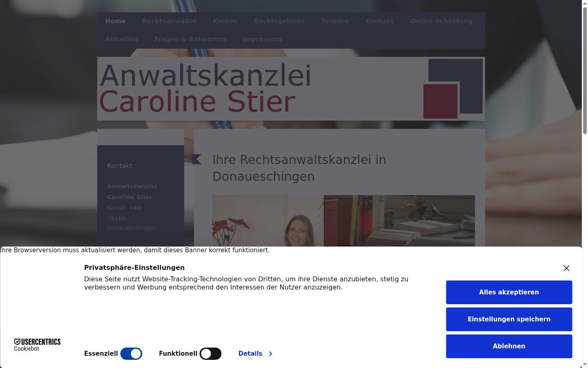Click the address text Karlstr. 44a
Image resolution: width=588 pixels, height=368 pixels.
pyautogui.click(x=124, y=208)
